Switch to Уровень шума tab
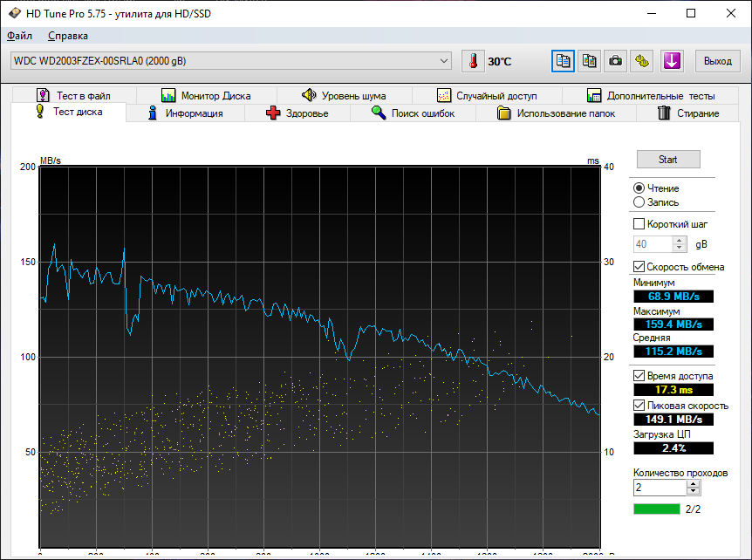The width and height of the screenshot is (752, 560). (344, 95)
